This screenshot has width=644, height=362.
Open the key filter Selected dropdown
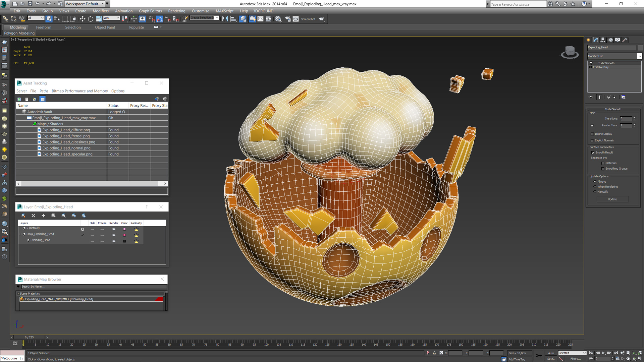(x=572, y=353)
